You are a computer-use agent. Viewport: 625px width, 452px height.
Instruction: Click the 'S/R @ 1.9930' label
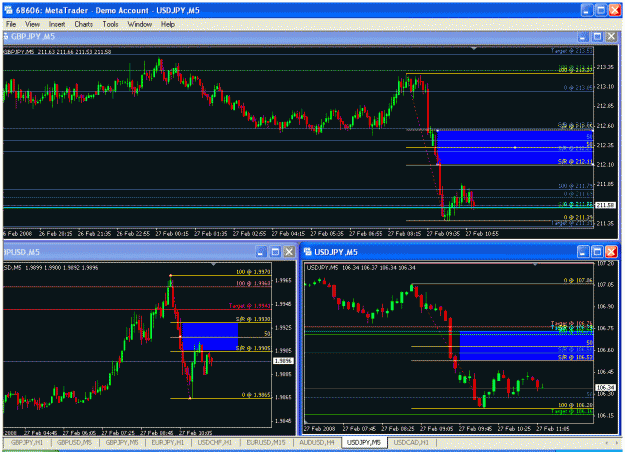coord(253,319)
